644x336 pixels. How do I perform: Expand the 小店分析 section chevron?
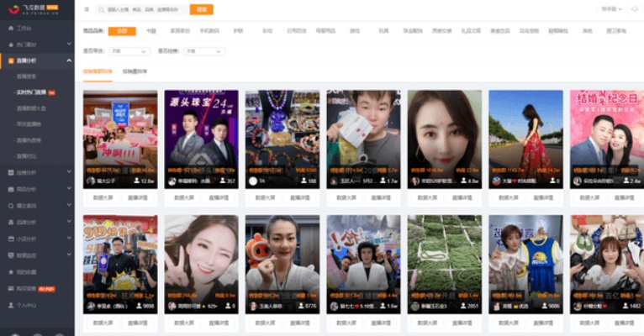coord(69,238)
